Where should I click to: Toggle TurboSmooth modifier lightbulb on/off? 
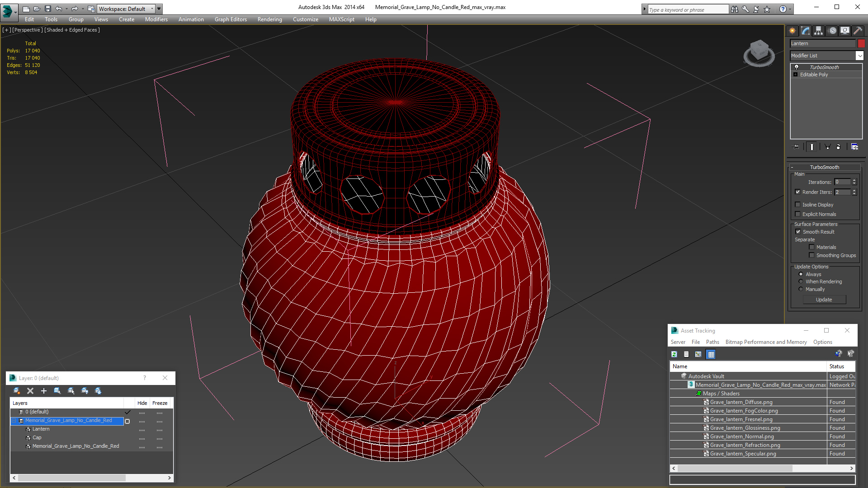(797, 67)
